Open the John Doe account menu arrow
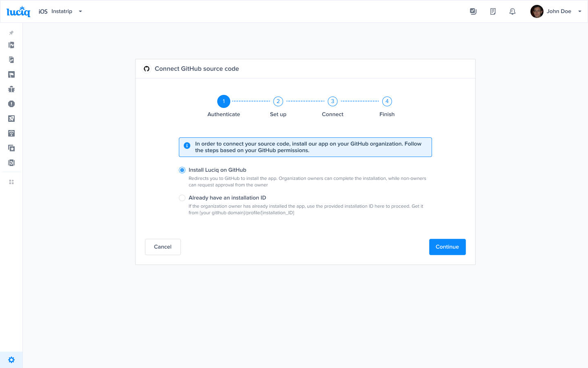Image resolution: width=588 pixels, height=368 pixels. point(579,11)
